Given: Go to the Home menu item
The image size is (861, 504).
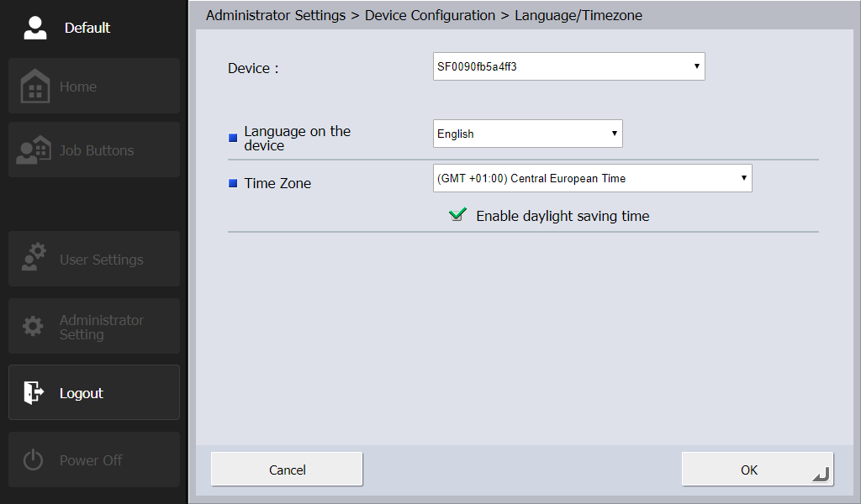Looking at the screenshot, I should (78, 87).
